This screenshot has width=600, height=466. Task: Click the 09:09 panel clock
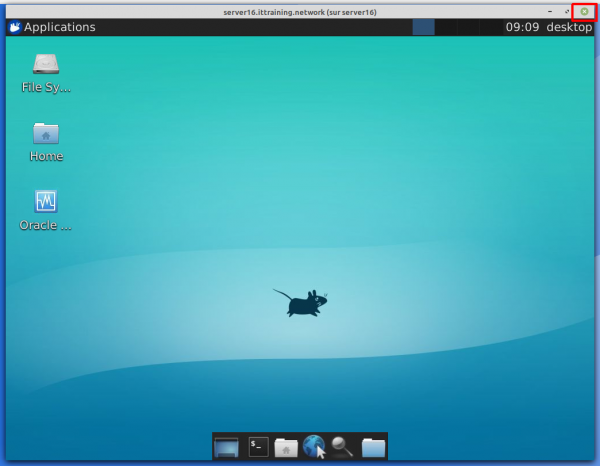(522, 27)
